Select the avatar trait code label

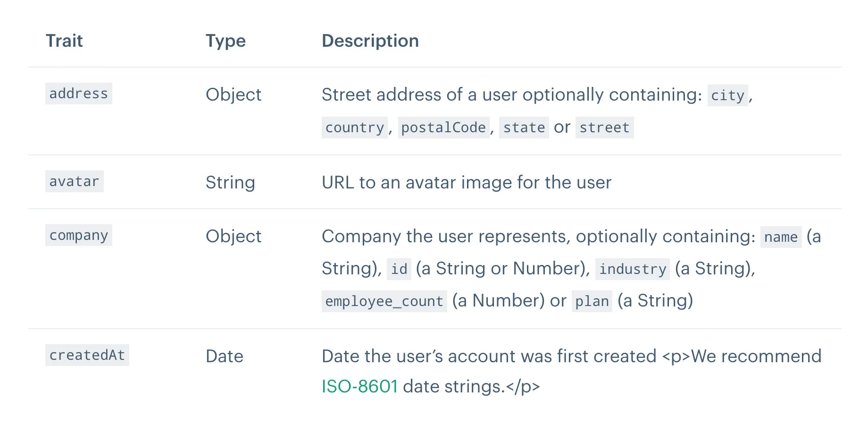point(75,181)
